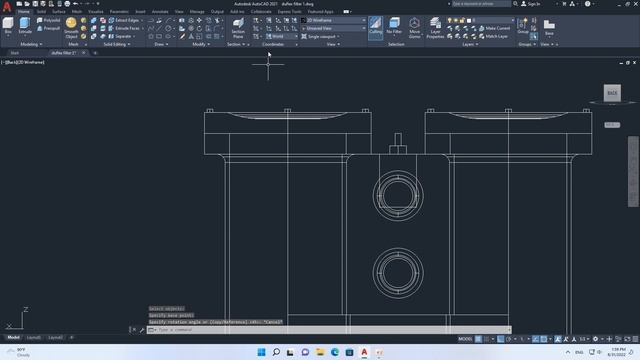Click the BACK face of ViewCube

pos(612,93)
